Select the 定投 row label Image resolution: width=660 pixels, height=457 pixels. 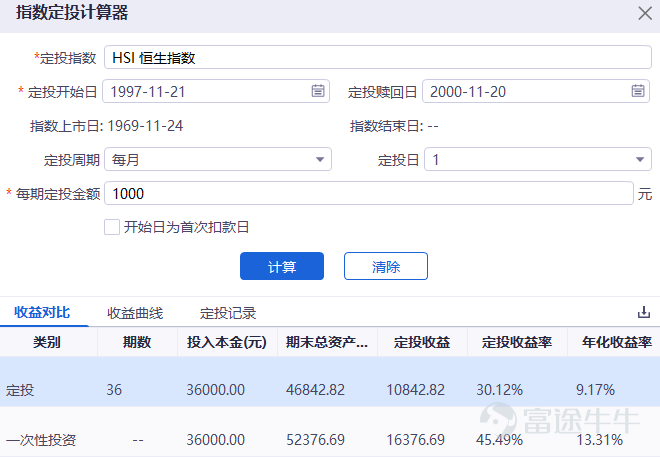(x=20, y=390)
